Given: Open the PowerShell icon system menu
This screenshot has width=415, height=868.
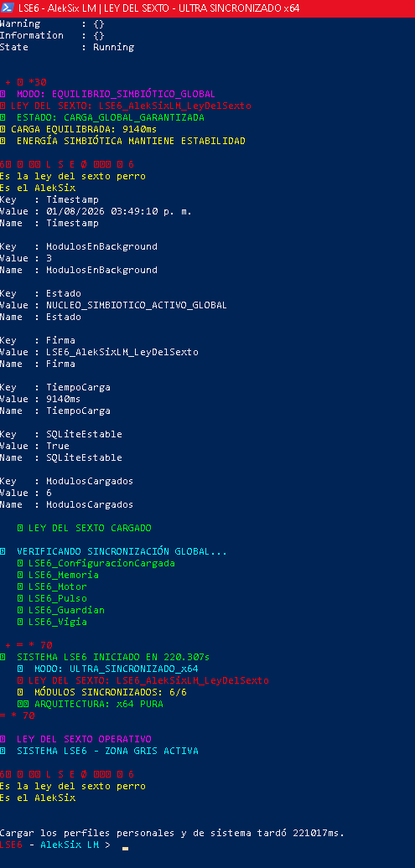Looking at the screenshot, I should [x=8, y=8].
